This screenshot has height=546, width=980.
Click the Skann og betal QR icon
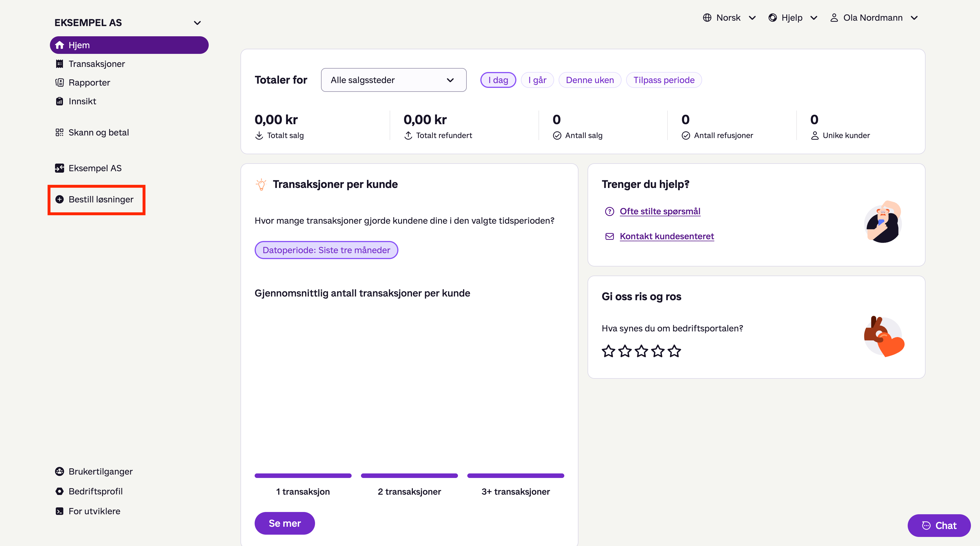pyautogui.click(x=59, y=132)
